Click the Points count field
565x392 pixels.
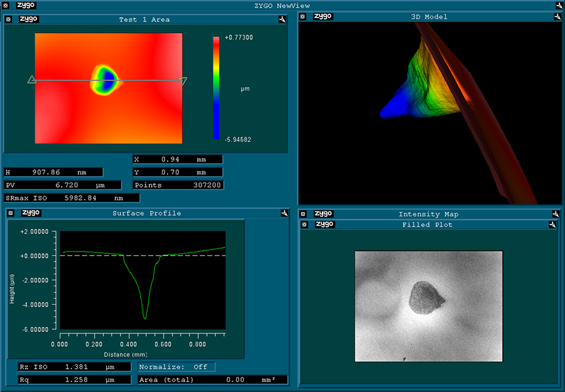(178, 185)
